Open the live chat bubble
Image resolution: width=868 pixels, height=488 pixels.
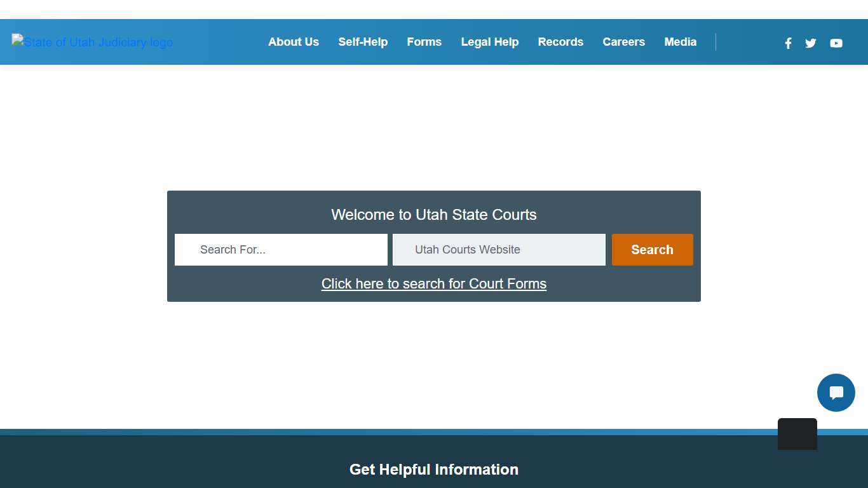pos(836,393)
